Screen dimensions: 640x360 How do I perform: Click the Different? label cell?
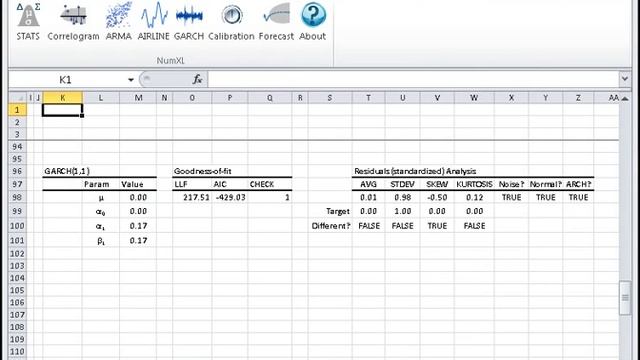pos(331,226)
